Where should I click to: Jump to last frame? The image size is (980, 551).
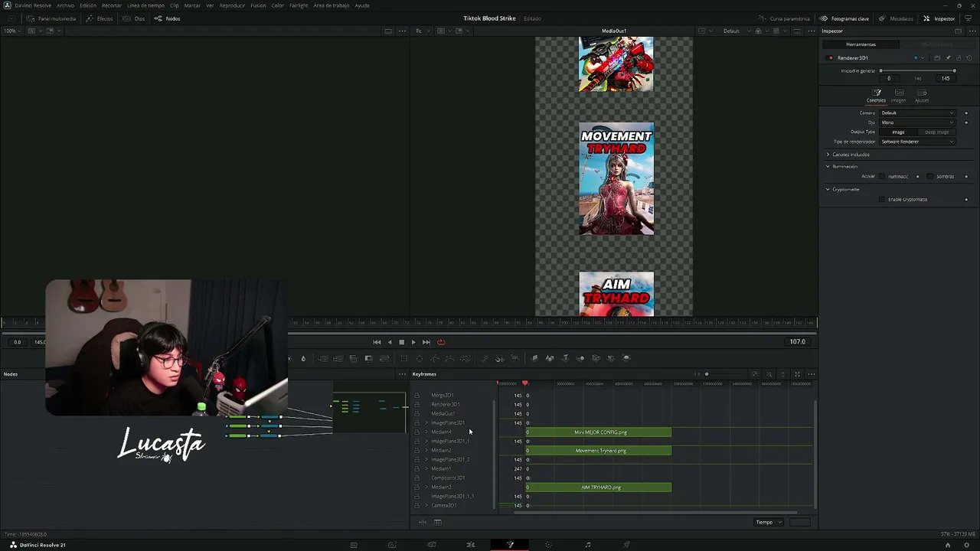point(426,342)
